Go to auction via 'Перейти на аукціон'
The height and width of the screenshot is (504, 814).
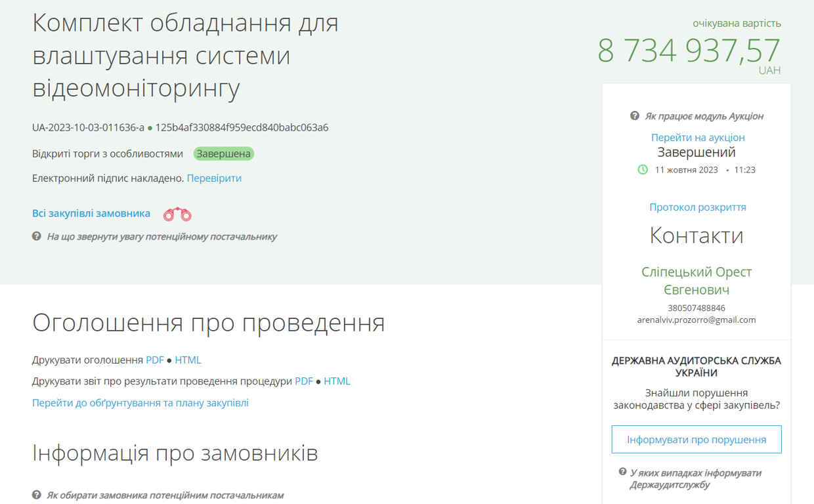tap(697, 137)
